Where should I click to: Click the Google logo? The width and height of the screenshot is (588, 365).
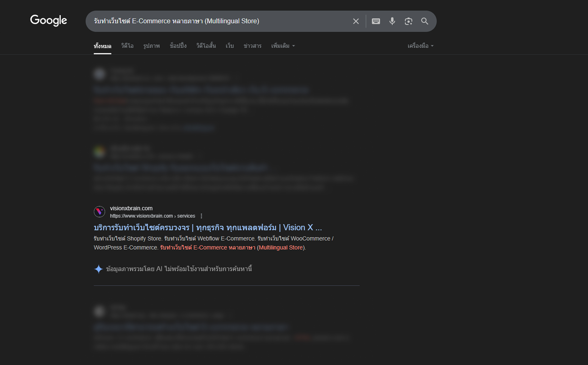pos(49,21)
